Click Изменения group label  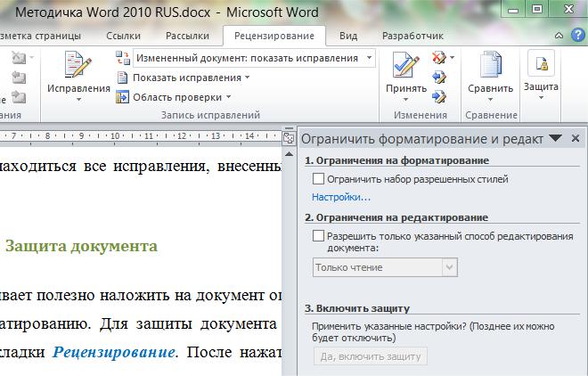421,115
